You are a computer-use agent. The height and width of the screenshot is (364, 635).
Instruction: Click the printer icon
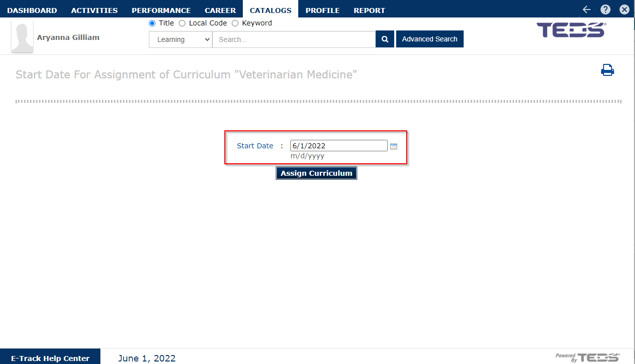coord(608,70)
